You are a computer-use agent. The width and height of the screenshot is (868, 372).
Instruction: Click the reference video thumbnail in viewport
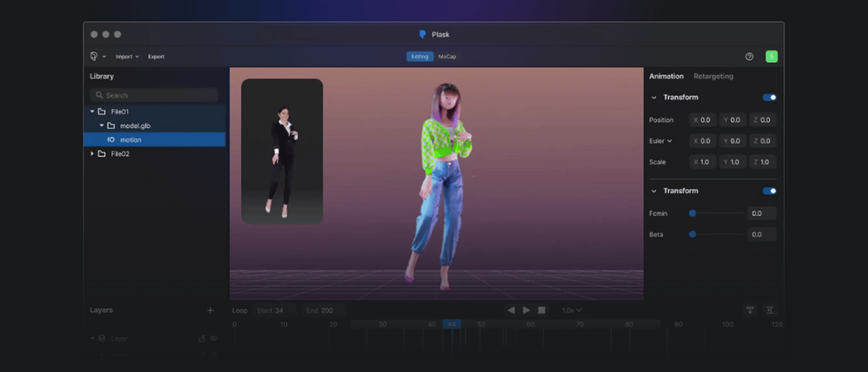(282, 151)
